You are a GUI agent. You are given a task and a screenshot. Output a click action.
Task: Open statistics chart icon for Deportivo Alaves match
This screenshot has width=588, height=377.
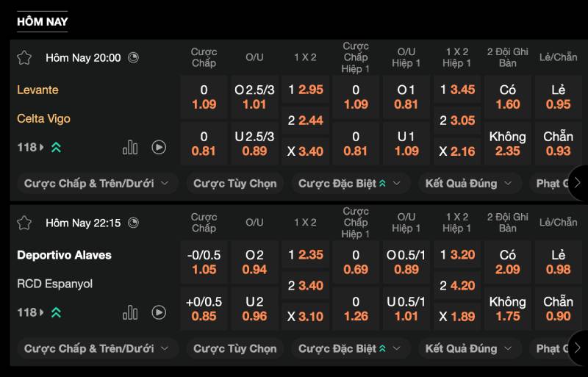(130, 313)
